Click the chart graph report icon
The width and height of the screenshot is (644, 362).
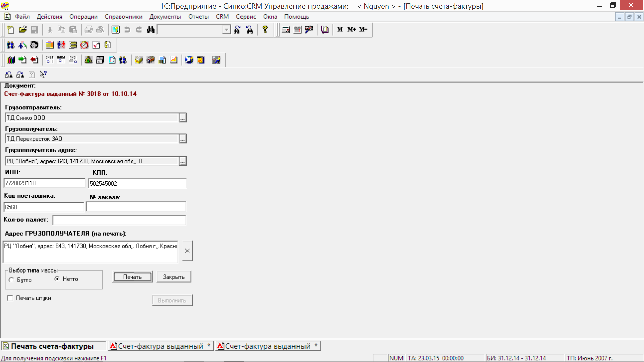point(174,60)
